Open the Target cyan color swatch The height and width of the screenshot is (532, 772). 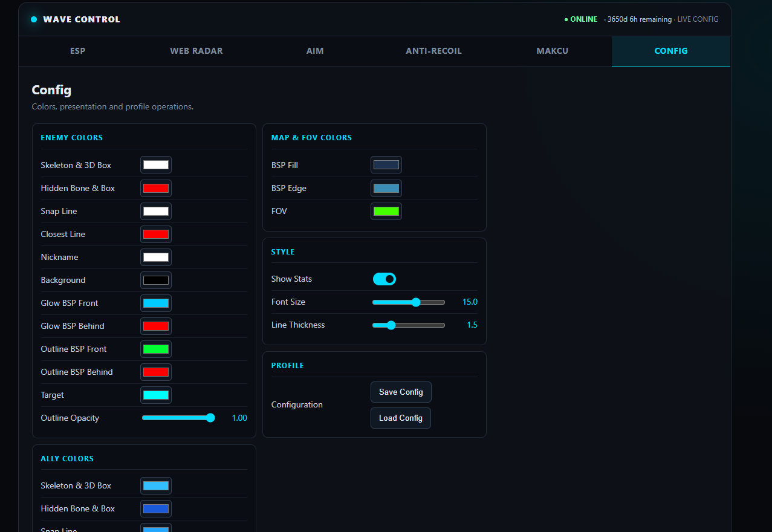pos(156,395)
